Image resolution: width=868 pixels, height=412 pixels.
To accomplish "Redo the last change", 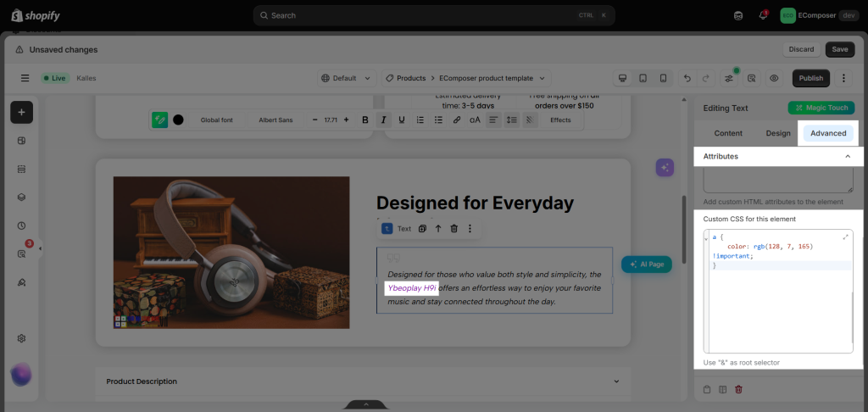I will 705,78.
